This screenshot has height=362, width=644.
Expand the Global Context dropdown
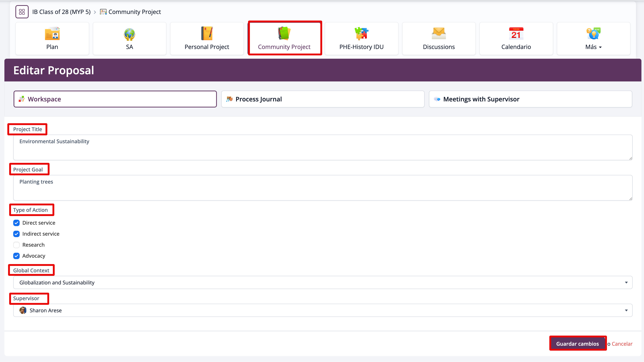323,283
